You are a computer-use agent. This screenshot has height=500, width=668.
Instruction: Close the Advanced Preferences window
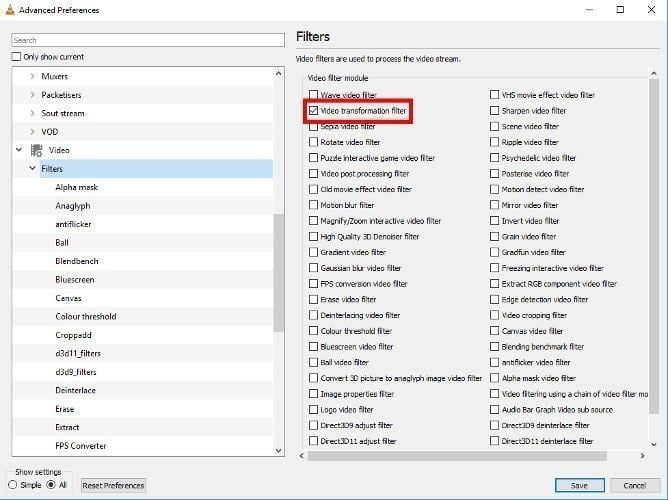[x=651, y=9]
